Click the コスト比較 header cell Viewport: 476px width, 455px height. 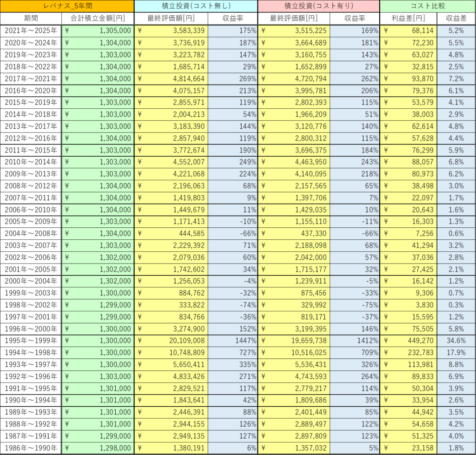click(x=428, y=6)
